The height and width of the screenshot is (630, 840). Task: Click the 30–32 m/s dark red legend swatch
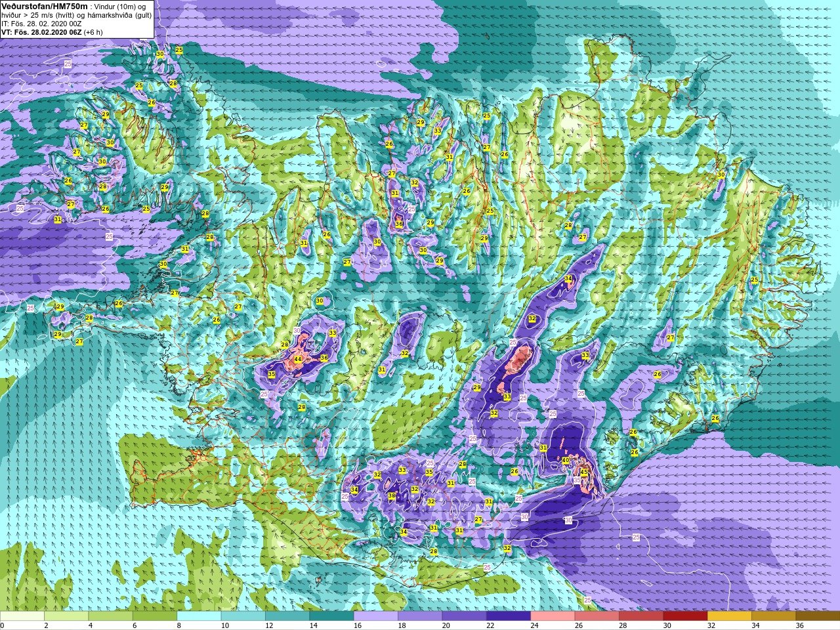click(685, 616)
